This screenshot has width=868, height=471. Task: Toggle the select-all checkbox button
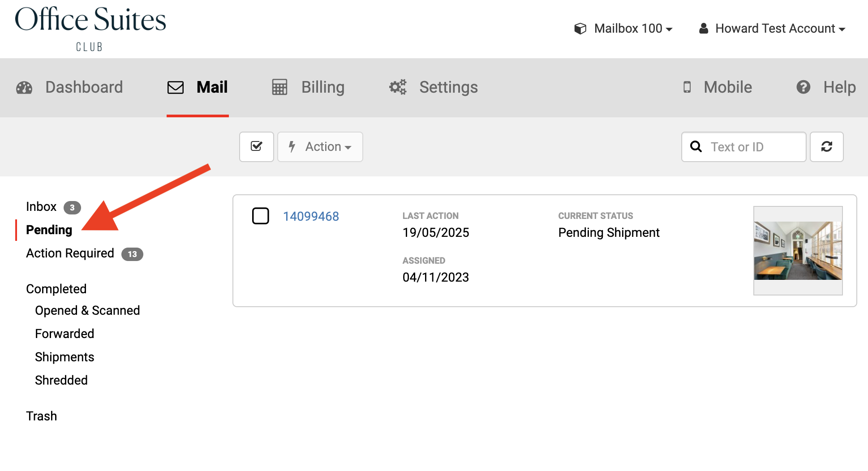point(257,146)
